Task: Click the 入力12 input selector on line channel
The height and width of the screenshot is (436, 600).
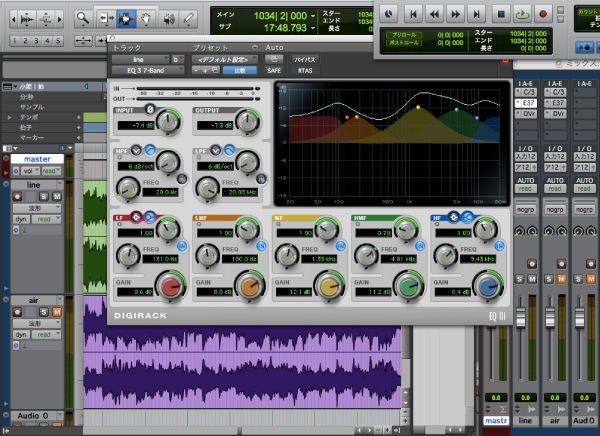Action: click(525, 157)
